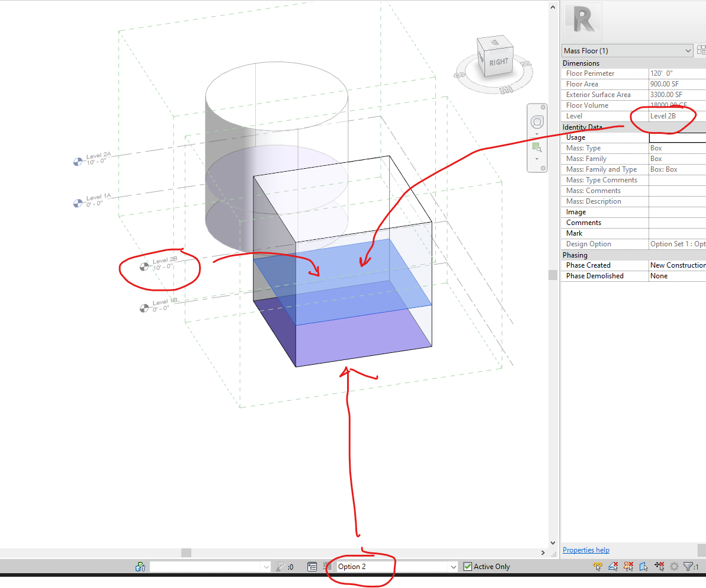
Task: Toggle Select Underlay Elements
Action: [613, 567]
